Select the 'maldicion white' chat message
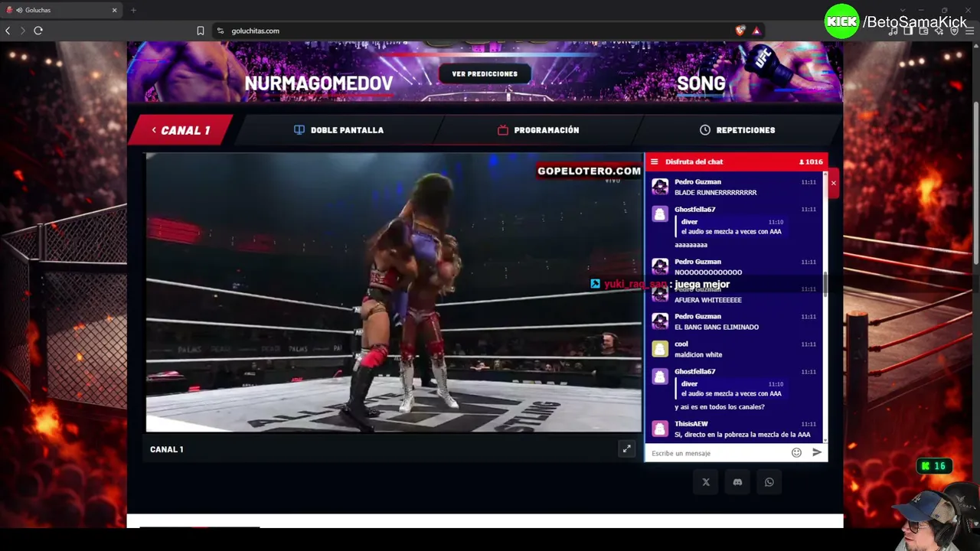The width and height of the screenshot is (980, 551). coord(698,355)
